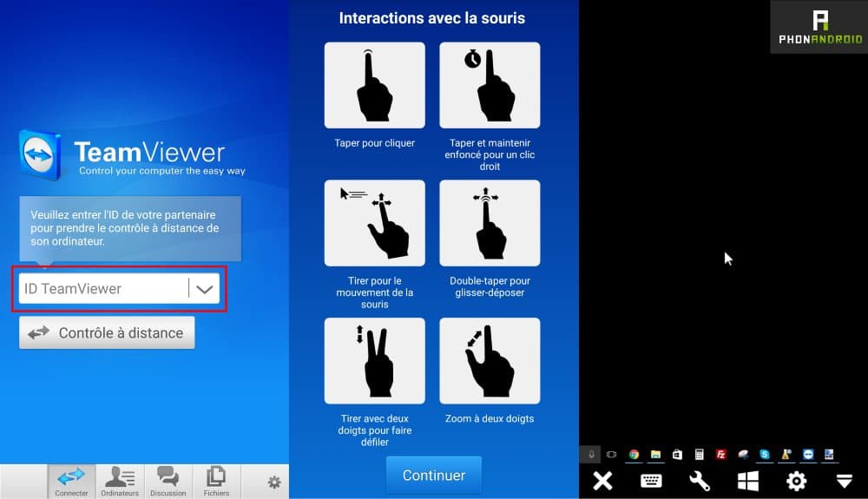Screen dimensions: 868x499
Task: Click the Contrôle à distance button
Action: click(107, 332)
